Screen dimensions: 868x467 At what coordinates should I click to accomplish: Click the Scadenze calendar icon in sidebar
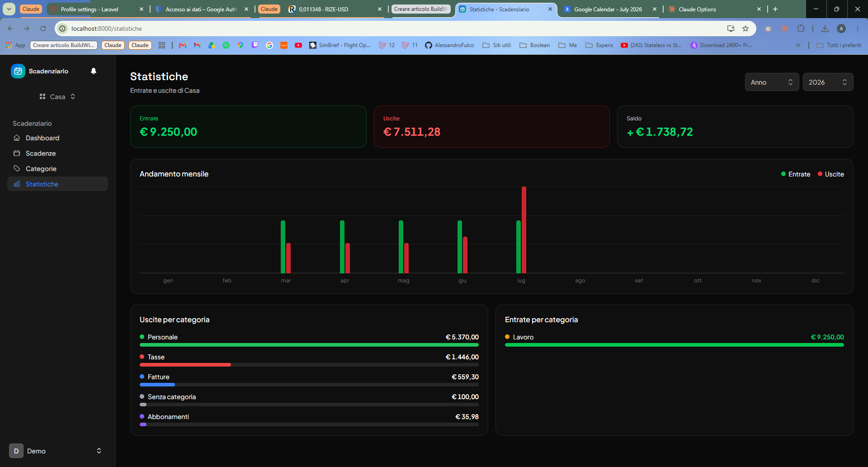[x=17, y=153]
